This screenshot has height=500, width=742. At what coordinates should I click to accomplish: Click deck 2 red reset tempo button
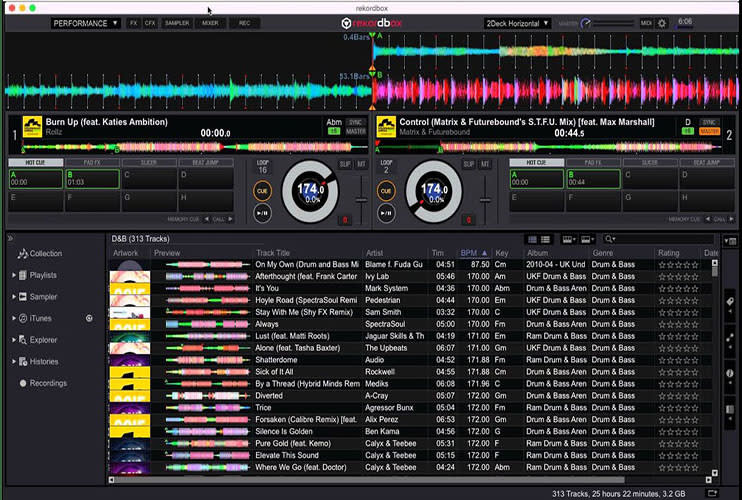pos(468,220)
